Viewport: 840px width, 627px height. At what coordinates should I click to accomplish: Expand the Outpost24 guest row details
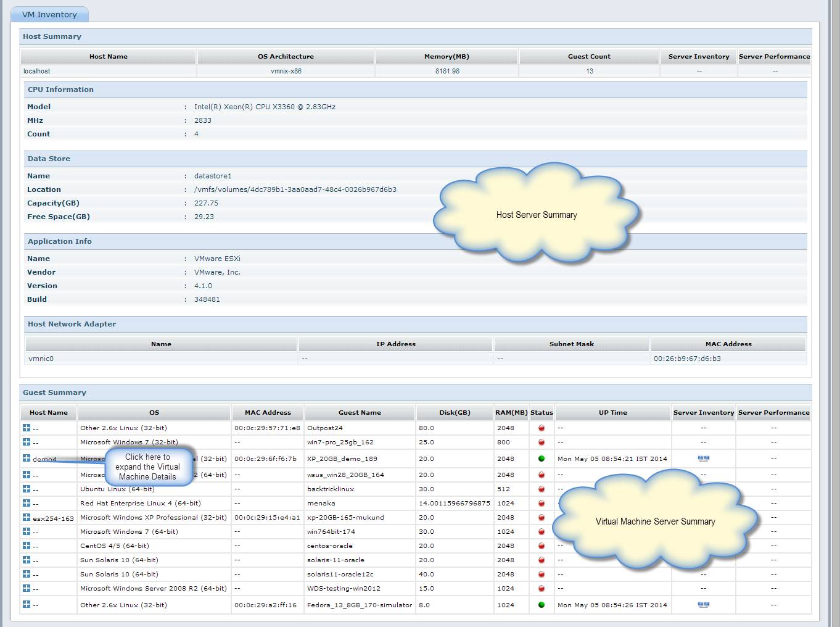(x=27, y=427)
